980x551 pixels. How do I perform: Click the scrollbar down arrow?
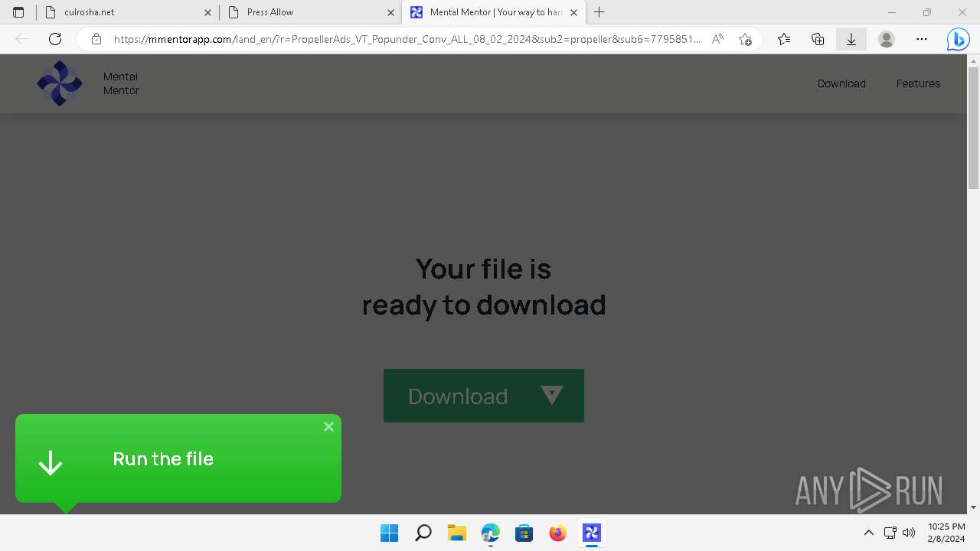974,507
